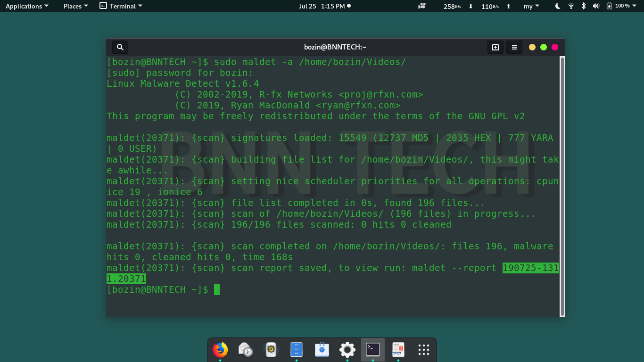
Task: Open the Terminal title dropdown
Action: [x=121, y=6]
